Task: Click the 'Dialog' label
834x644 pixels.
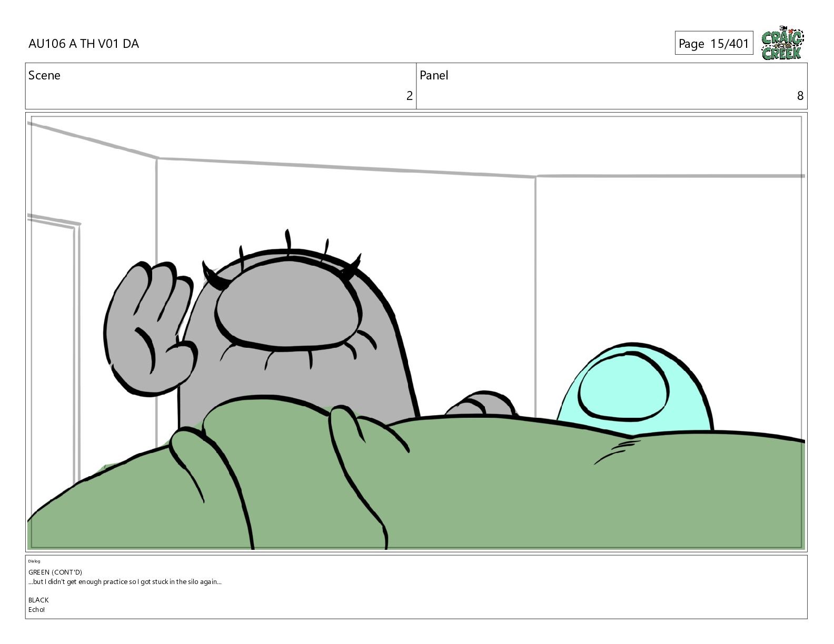Action: 34,561
